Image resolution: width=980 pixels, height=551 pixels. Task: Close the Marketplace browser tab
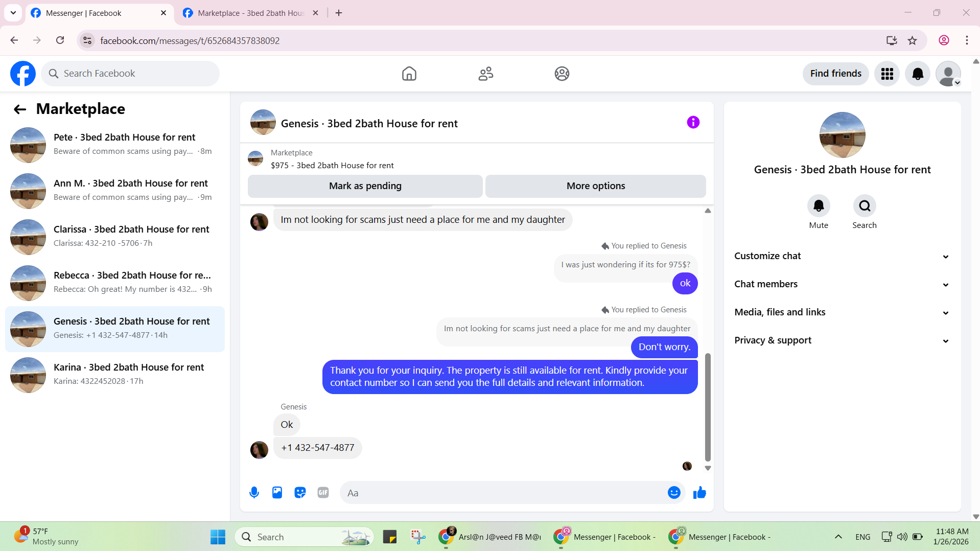315,13
